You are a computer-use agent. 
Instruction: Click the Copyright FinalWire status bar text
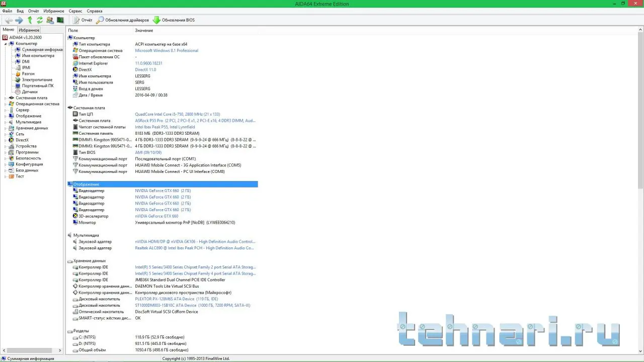click(196, 358)
